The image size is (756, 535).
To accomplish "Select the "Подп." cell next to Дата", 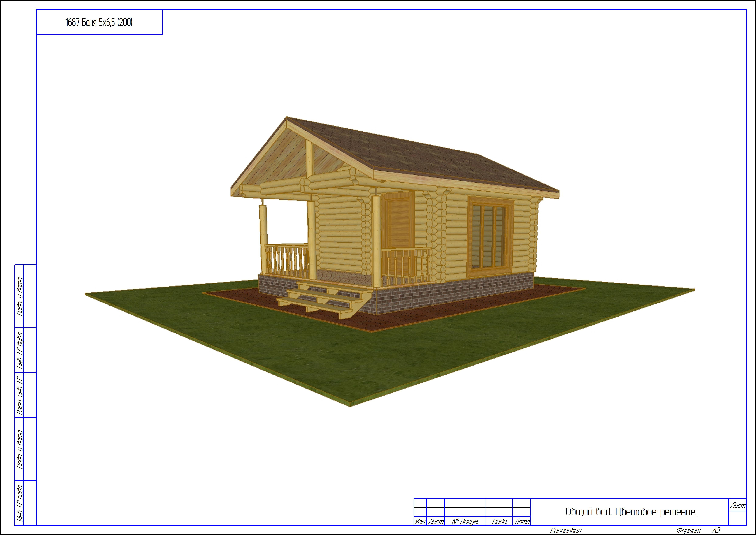I will tap(499, 521).
